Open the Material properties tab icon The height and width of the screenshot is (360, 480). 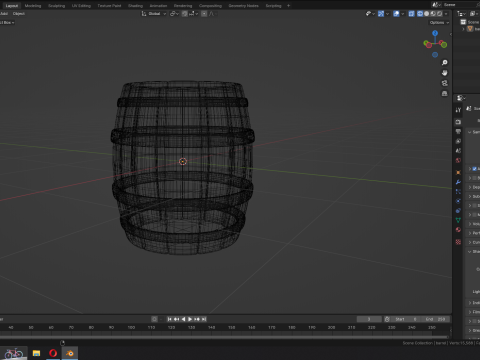tap(458, 230)
